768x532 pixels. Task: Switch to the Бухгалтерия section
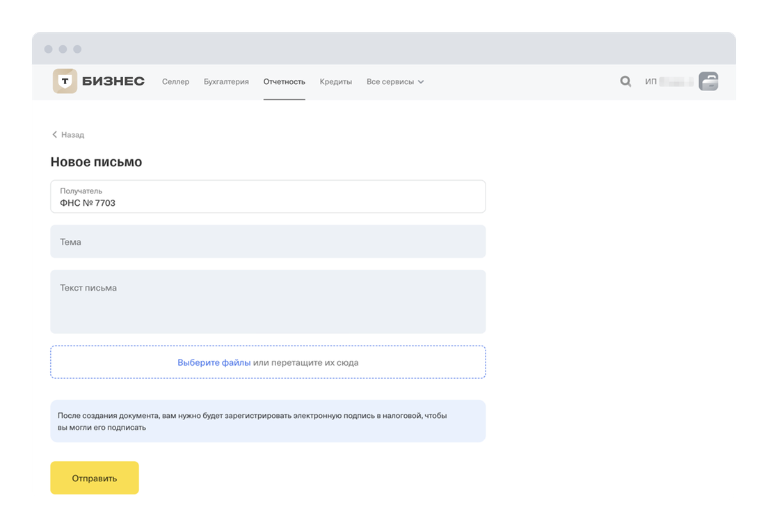[226, 81]
